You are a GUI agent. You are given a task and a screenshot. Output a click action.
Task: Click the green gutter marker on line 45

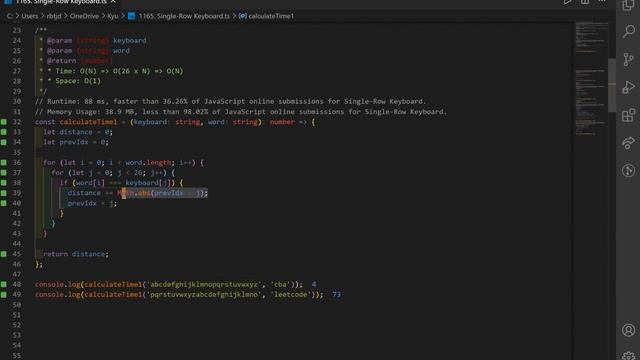point(4,254)
